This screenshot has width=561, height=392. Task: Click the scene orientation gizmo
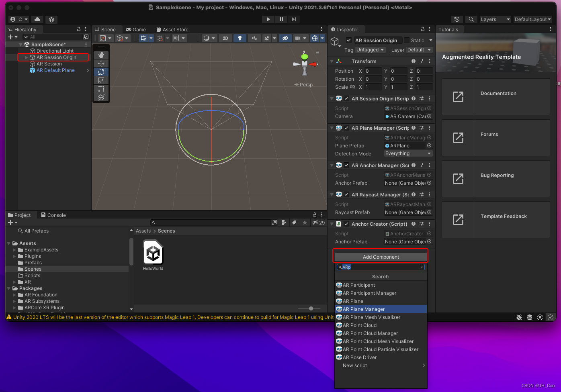[x=305, y=63]
